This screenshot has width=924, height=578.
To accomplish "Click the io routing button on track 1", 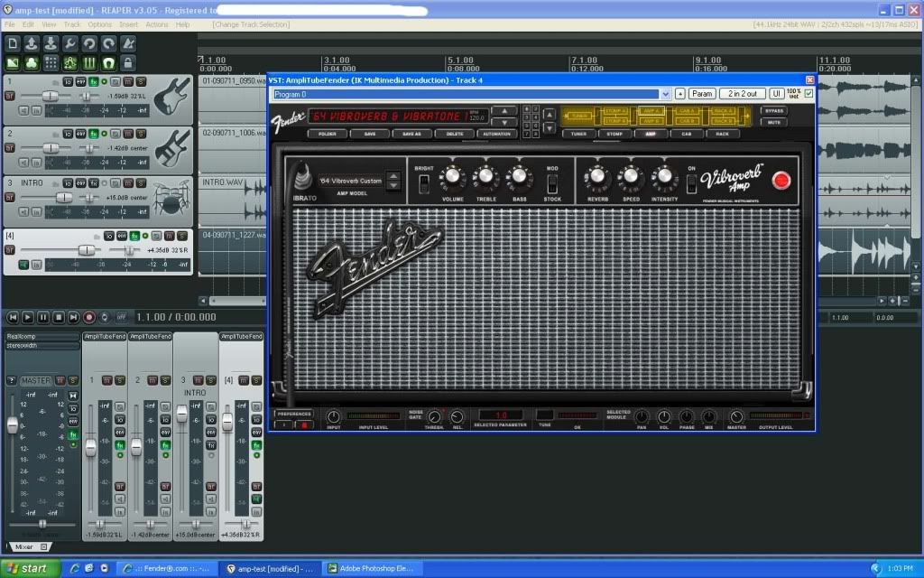I will click(x=69, y=81).
